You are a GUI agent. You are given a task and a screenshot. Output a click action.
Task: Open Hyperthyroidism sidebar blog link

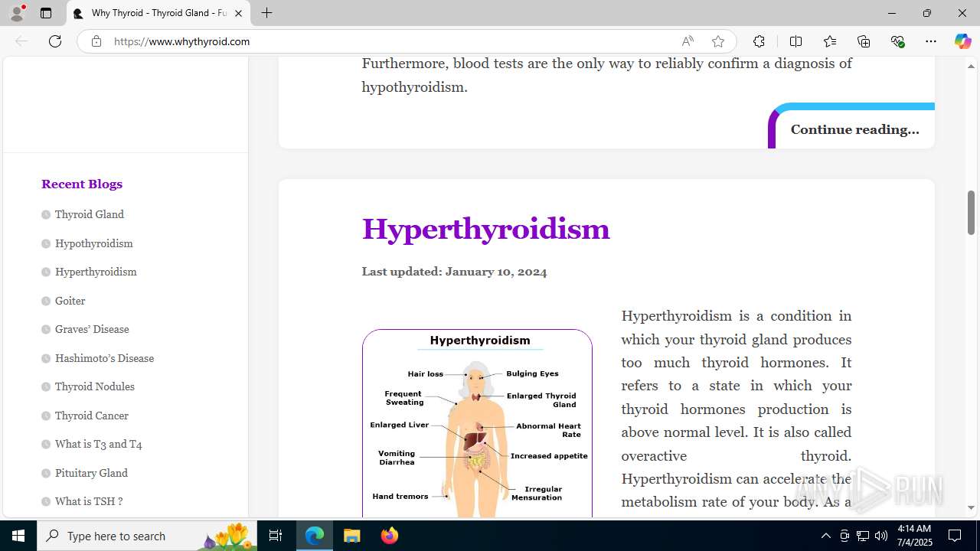point(96,272)
